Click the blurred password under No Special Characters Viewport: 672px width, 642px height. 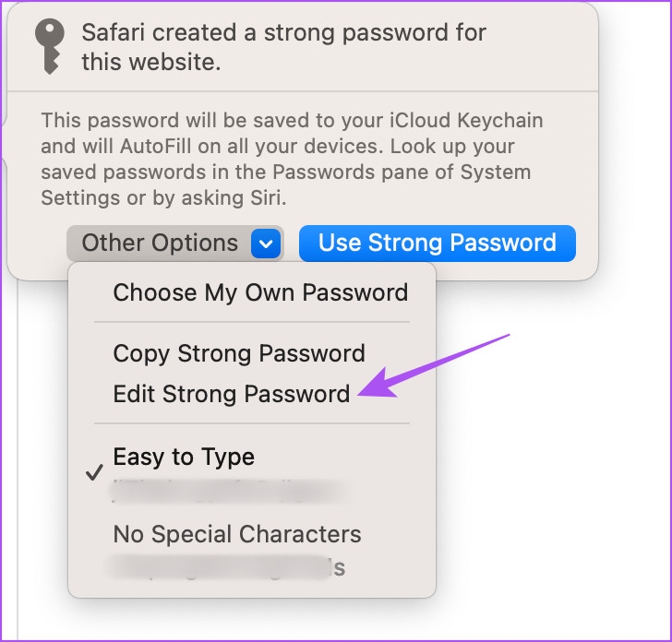[x=227, y=568]
